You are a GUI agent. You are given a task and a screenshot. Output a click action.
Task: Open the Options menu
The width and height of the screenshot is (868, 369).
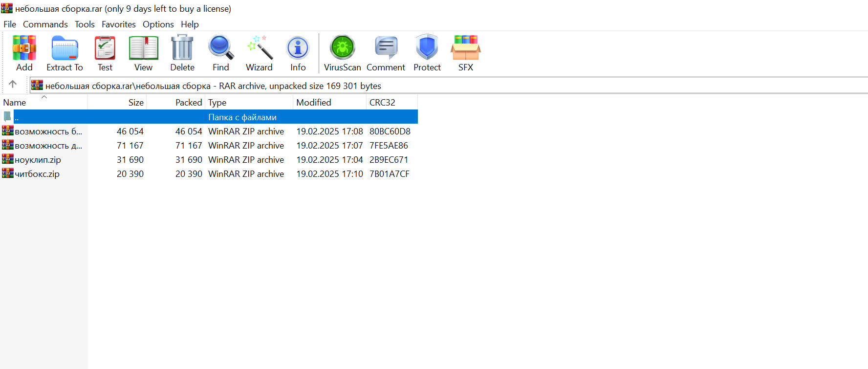click(158, 24)
